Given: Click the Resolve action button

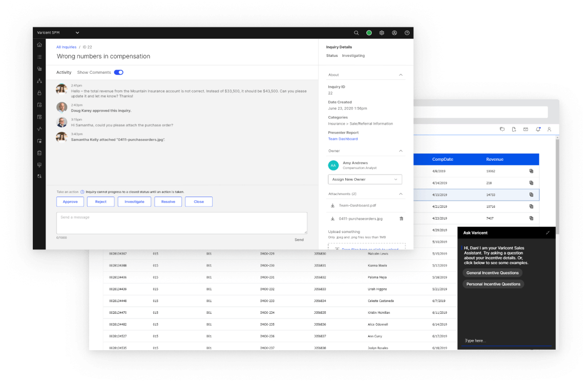Looking at the screenshot, I should (x=168, y=202).
